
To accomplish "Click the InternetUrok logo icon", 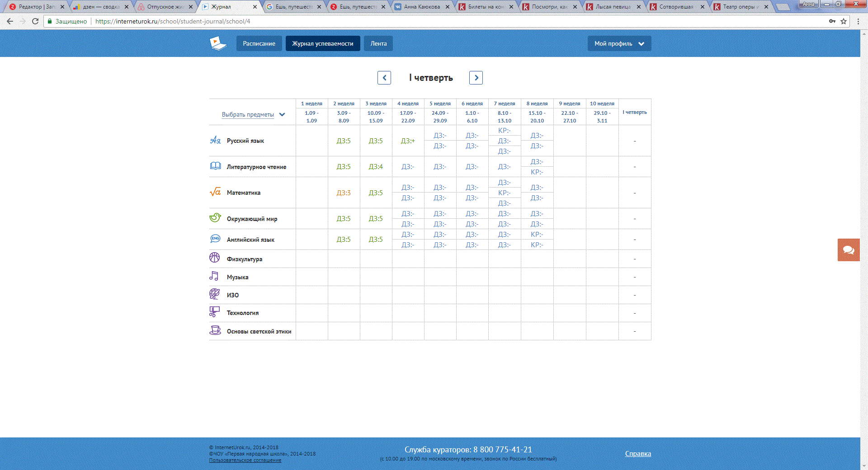I will pyautogui.click(x=218, y=43).
